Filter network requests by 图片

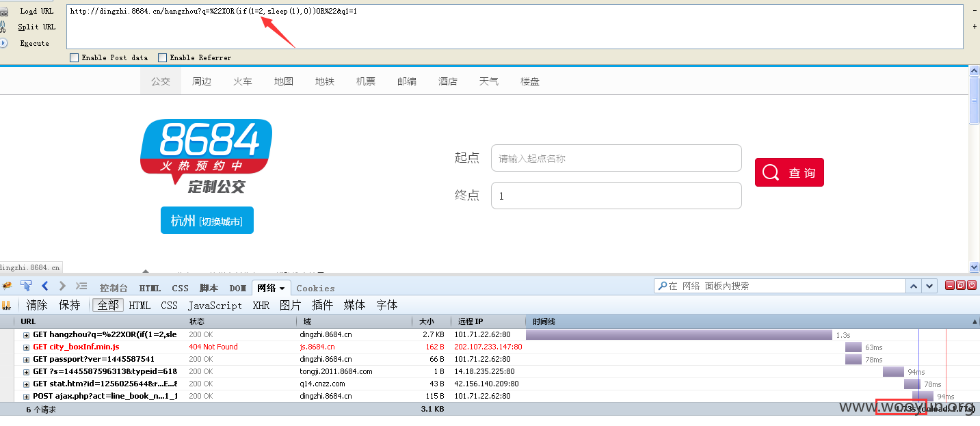pyautogui.click(x=290, y=305)
